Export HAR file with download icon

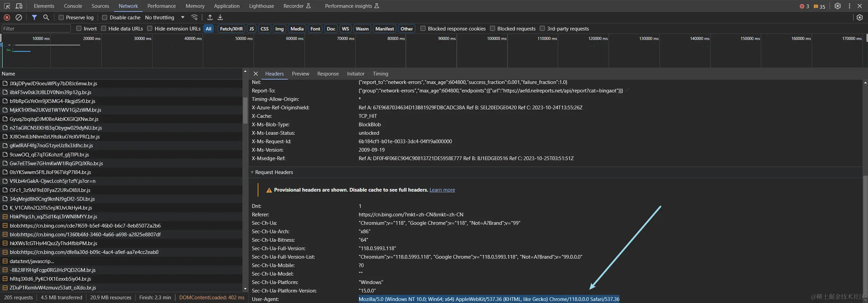(x=220, y=17)
